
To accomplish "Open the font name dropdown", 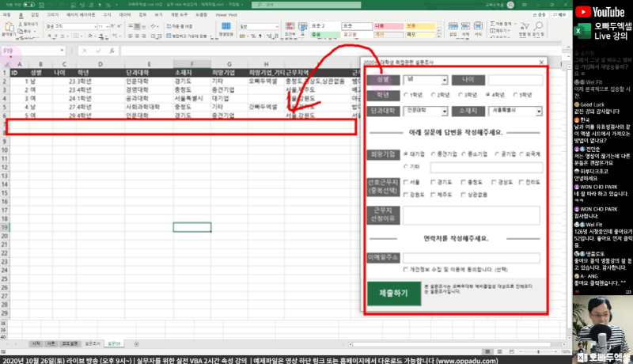I will point(95,26).
